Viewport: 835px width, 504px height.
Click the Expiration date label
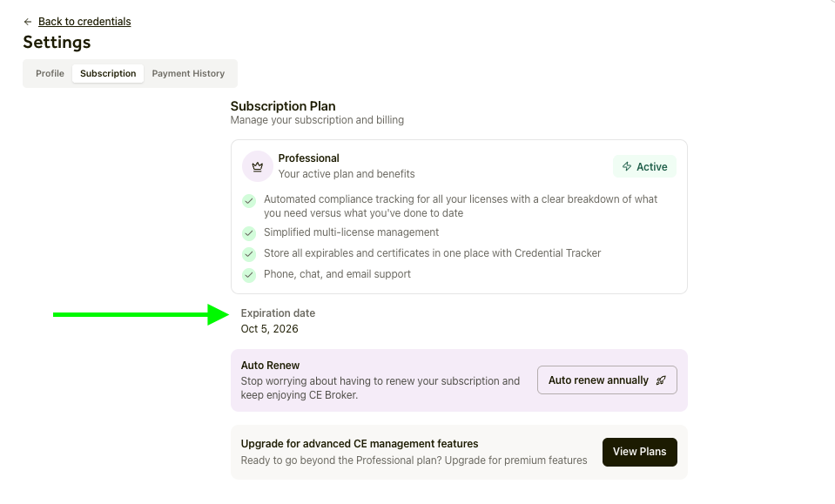(278, 313)
